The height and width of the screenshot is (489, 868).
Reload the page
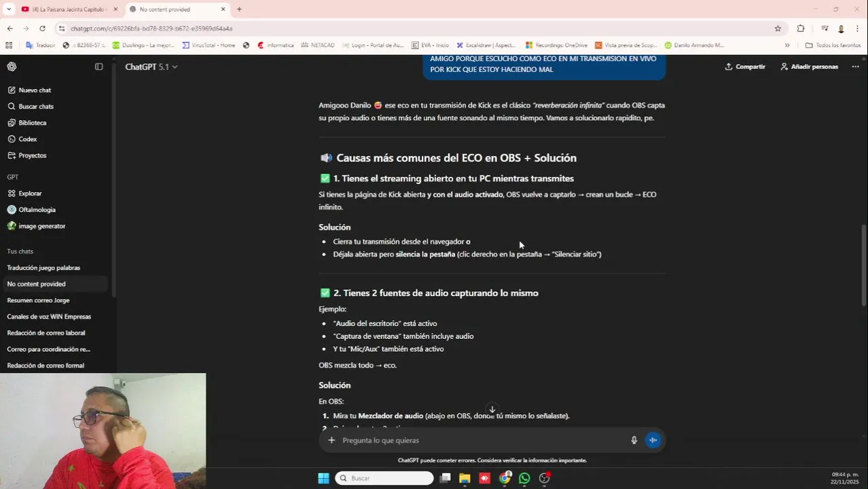click(x=42, y=29)
